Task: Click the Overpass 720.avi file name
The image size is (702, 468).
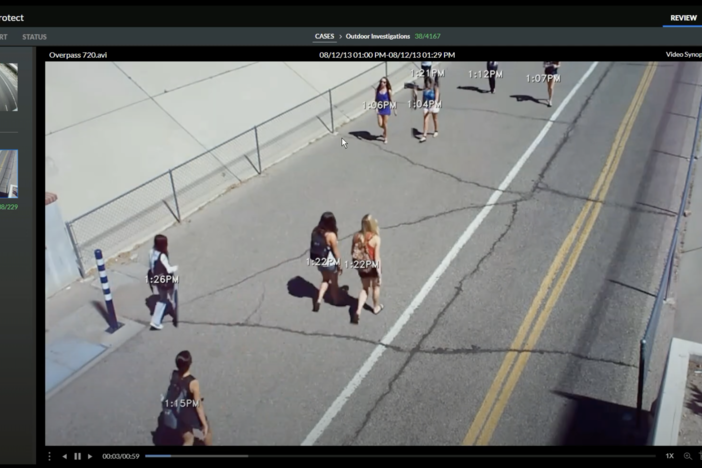Action: pyautogui.click(x=78, y=55)
